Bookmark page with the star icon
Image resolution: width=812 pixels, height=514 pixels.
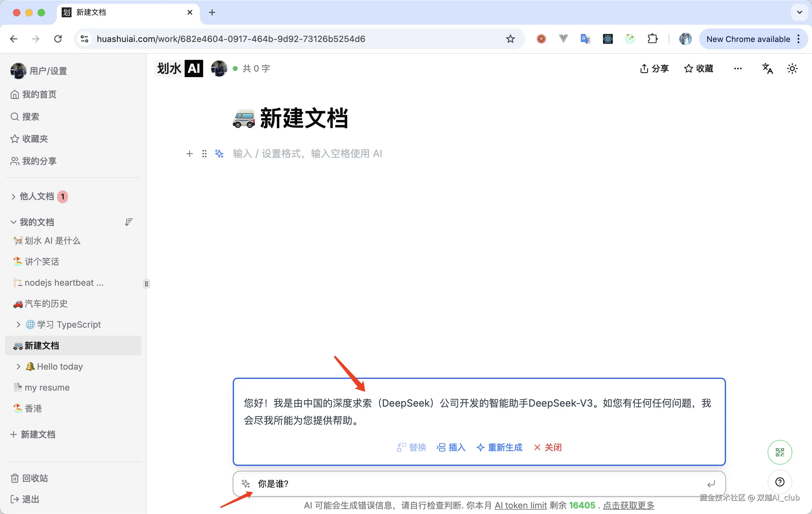[x=510, y=39]
